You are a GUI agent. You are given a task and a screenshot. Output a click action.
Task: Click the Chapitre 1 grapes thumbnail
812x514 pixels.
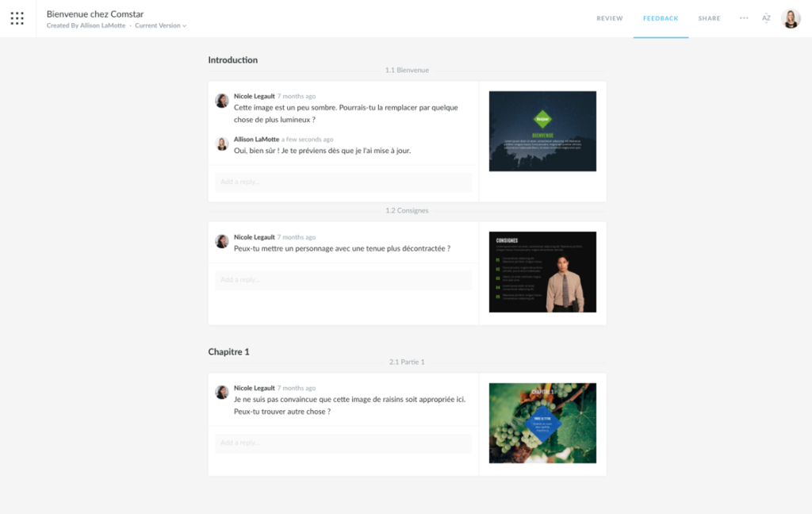542,422
